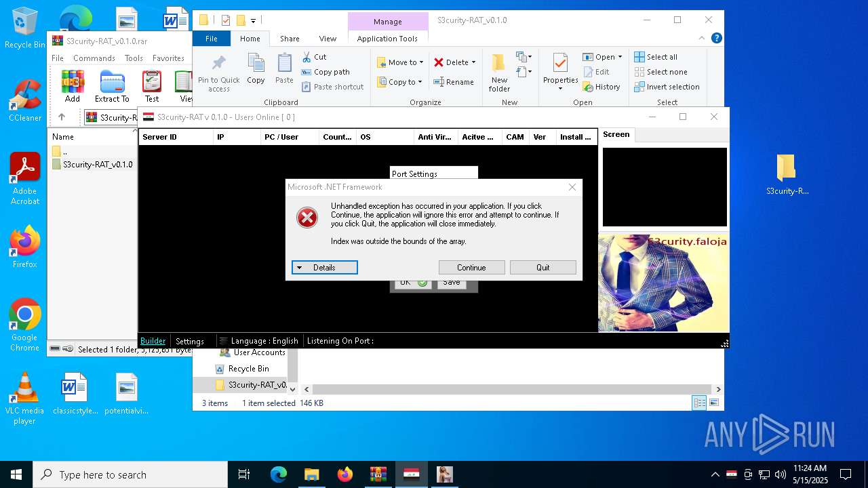
Task: Click Select none in the ribbon
Action: coord(660,72)
